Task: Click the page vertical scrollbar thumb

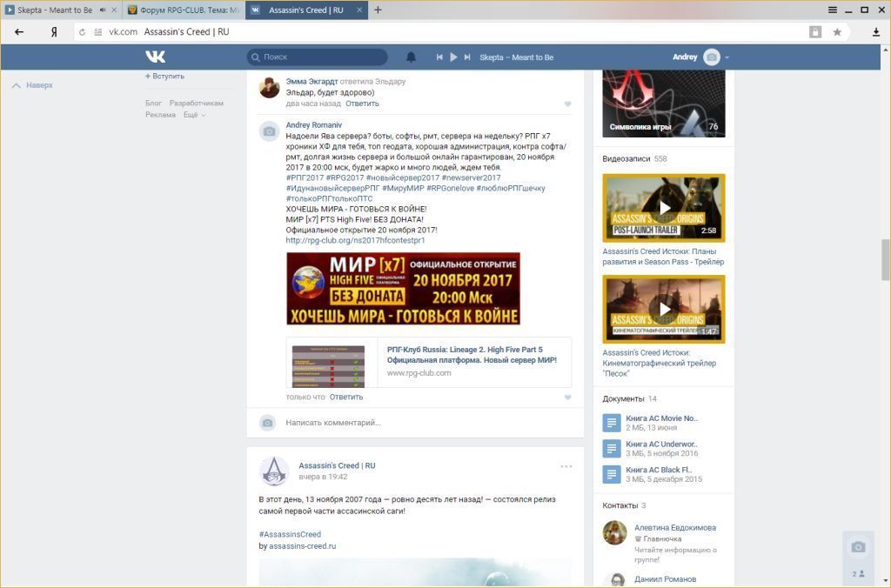Action: coord(885,259)
